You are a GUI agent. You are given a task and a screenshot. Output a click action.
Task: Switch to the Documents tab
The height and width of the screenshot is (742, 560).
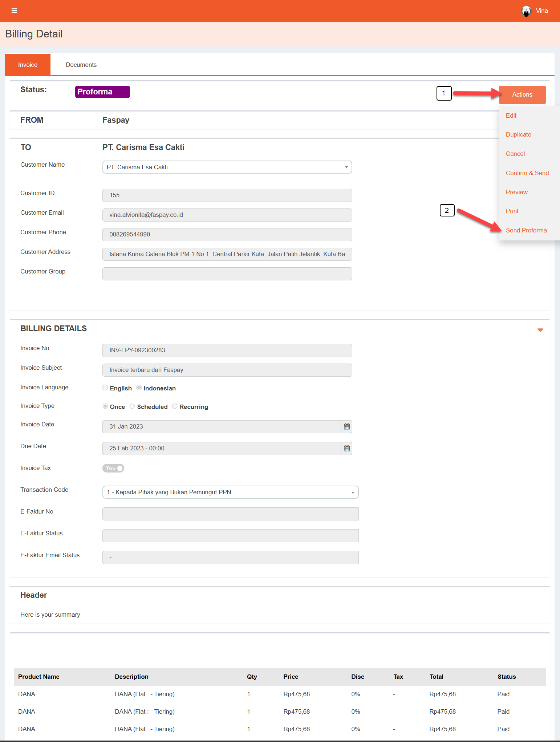click(x=81, y=65)
